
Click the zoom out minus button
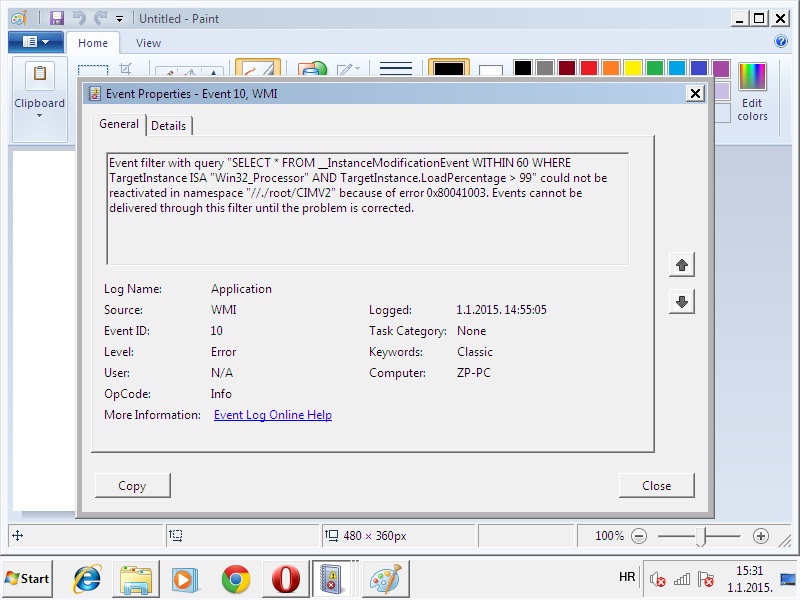click(639, 536)
